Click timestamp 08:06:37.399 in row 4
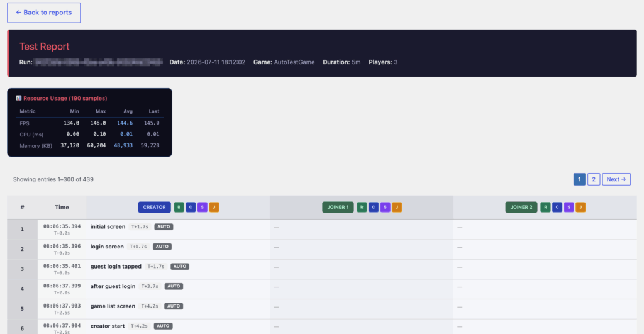Viewport: 644px width, 334px height. [62, 286]
